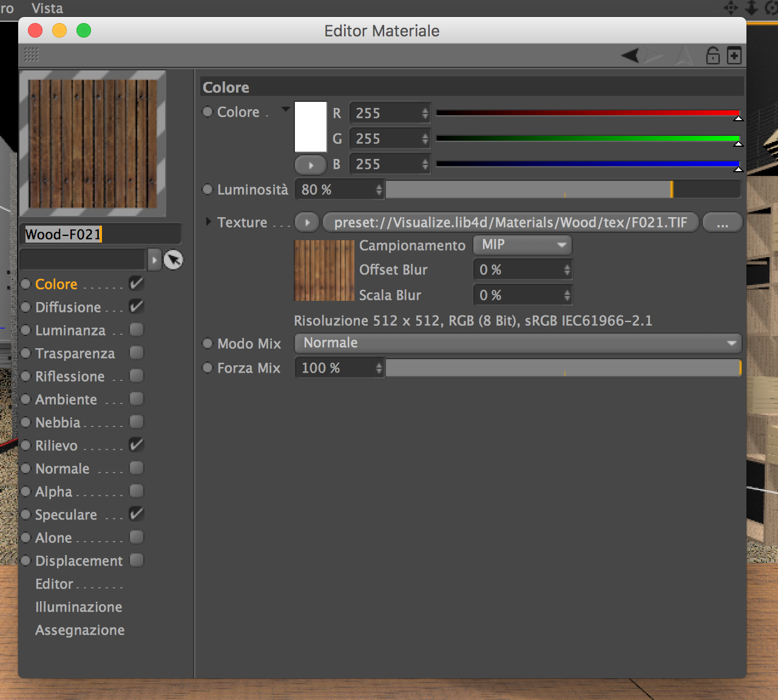The image size is (778, 700).
Task: Click the new window plus icon
Action: point(734,55)
